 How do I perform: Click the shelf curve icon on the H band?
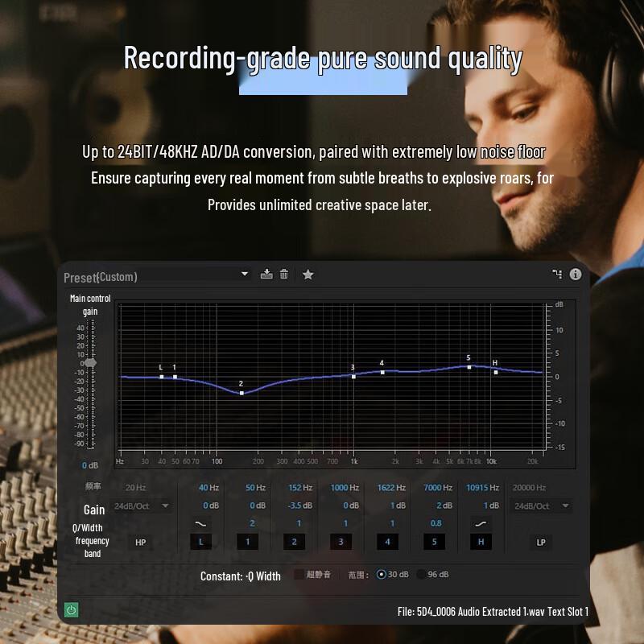click(x=481, y=523)
